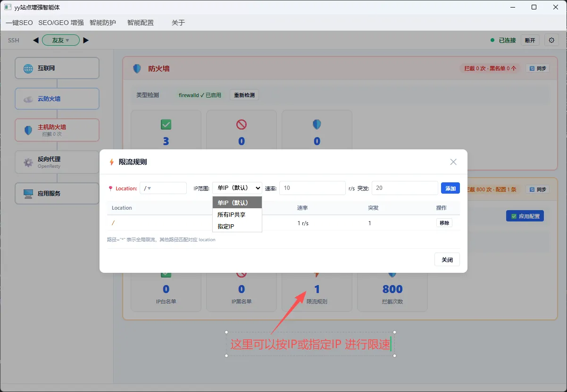Click the SSH label
Image resolution: width=567 pixels, height=392 pixels.
click(14, 41)
